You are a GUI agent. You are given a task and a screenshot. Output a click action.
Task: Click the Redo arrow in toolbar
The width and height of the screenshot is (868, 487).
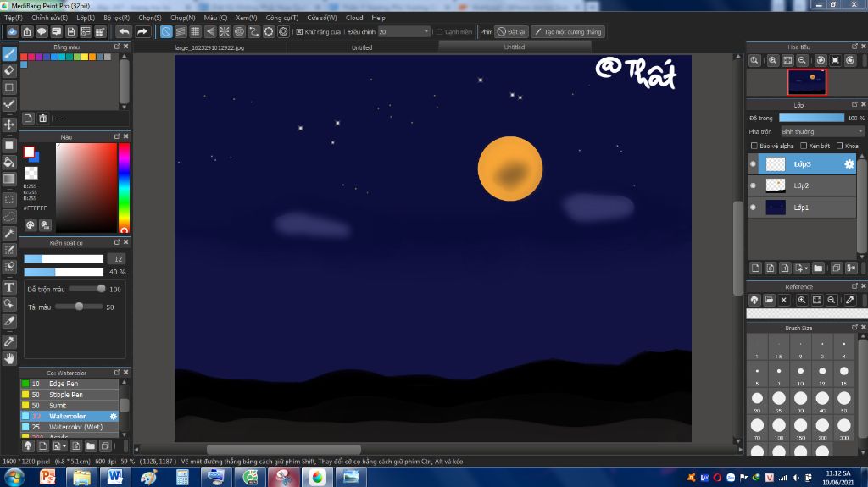[142, 31]
